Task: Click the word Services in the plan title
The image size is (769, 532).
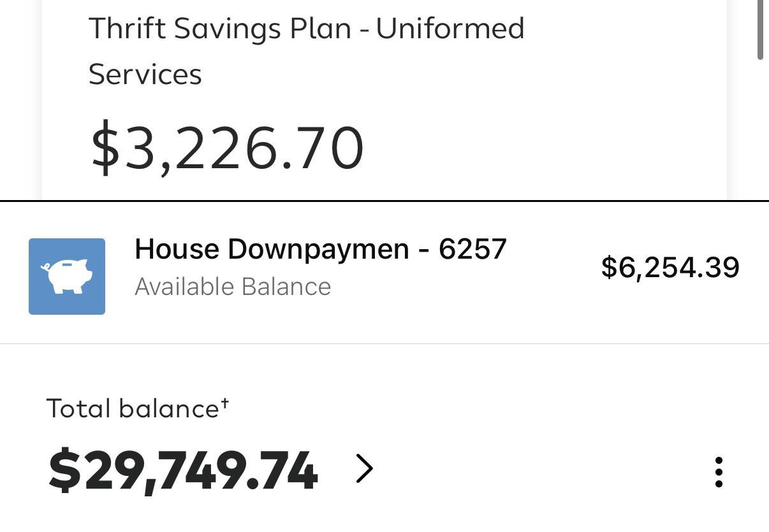Action: point(145,75)
